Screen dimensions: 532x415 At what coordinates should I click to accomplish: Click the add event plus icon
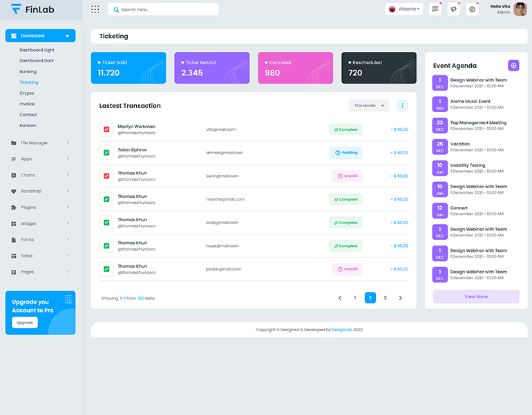[513, 65]
